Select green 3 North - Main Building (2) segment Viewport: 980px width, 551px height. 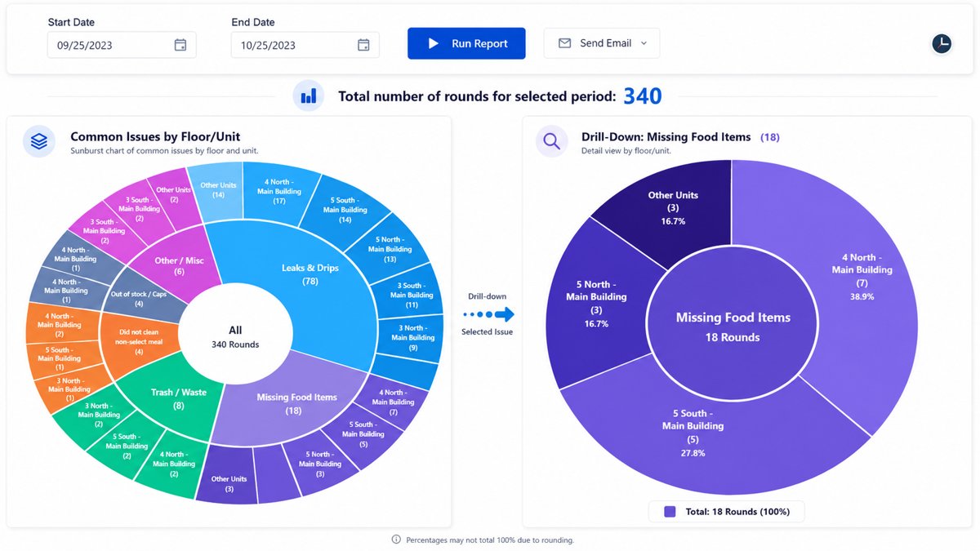pos(98,415)
